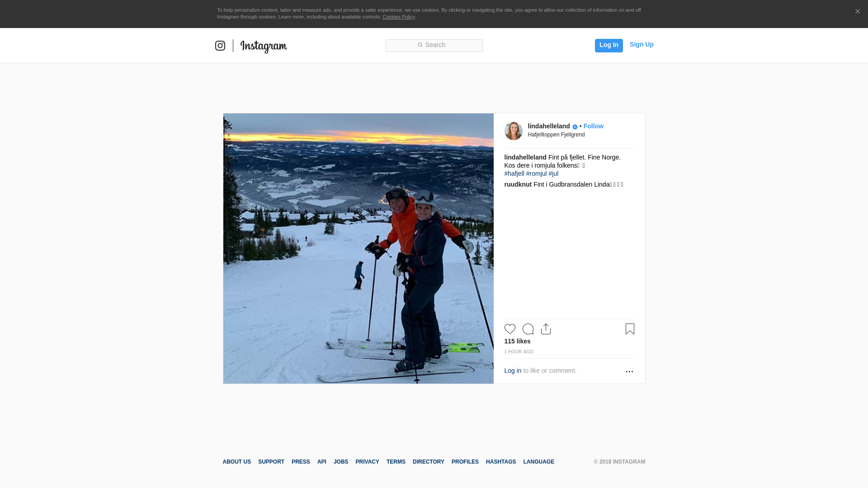868x488 pixels.
Task: Open the Hafjelltoppen Fjellgrend location
Action: point(556,135)
